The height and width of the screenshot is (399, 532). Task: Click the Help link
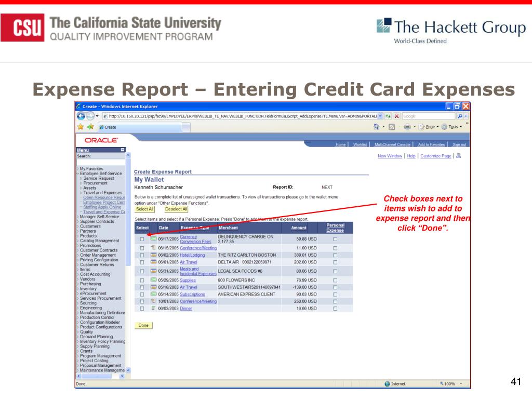[411, 156]
